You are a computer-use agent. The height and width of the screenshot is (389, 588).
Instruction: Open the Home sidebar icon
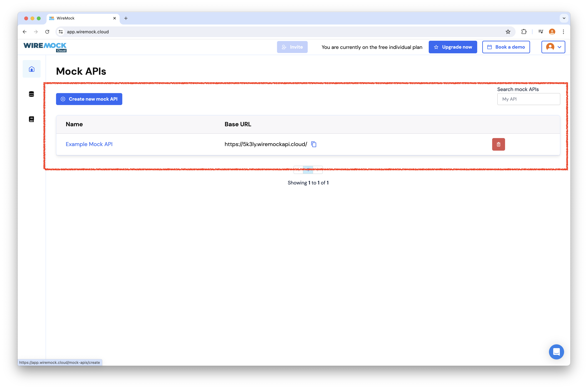(x=31, y=69)
